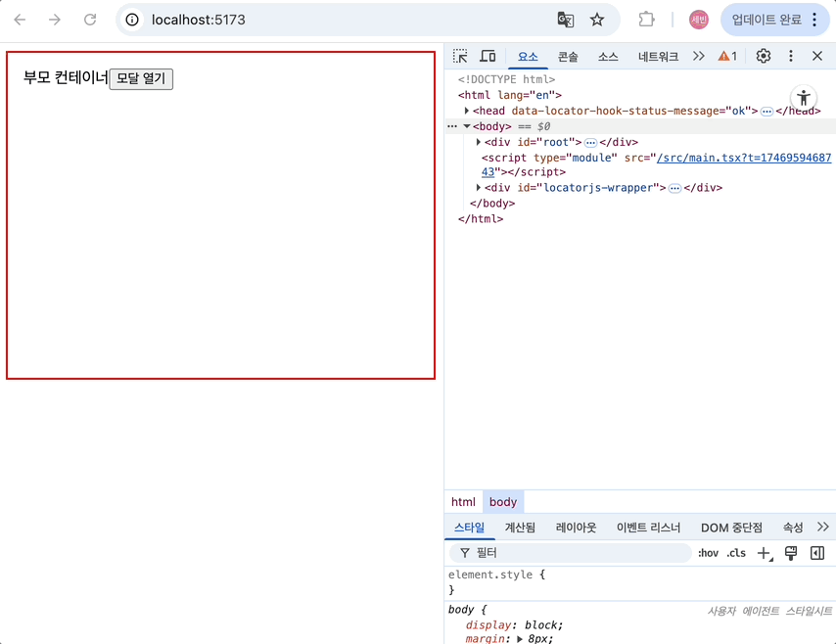This screenshot has width=836, height=644.
Task: Toggle rendering emulations paintbrush icon
Action: click(791, 553)
